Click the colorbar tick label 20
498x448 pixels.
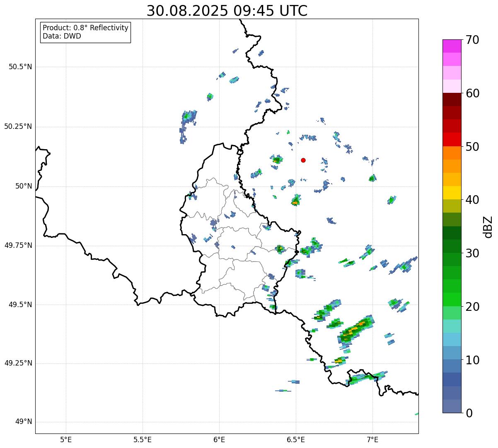(x=472, y=307)
